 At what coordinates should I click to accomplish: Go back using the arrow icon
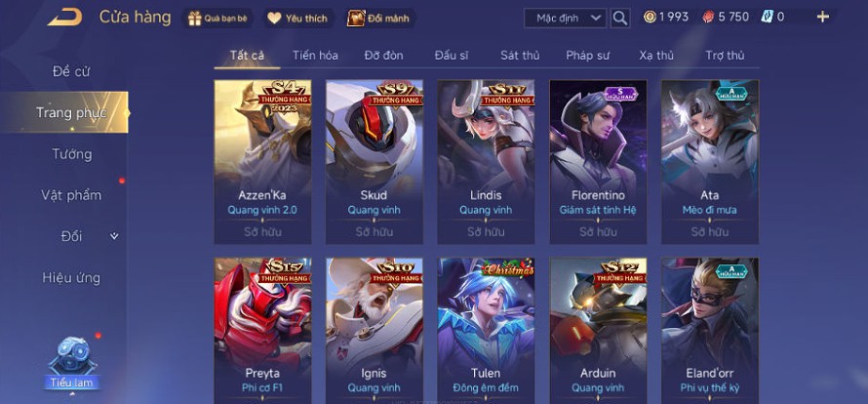click(65, 18)
